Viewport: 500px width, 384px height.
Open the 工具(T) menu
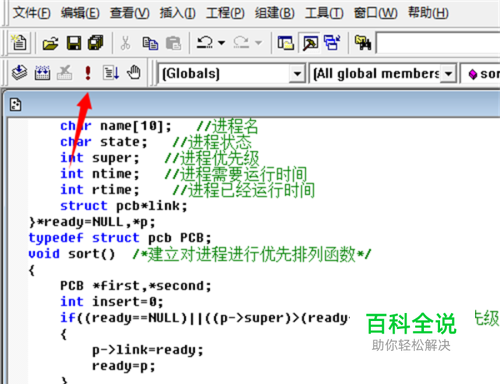click(324, 13)
